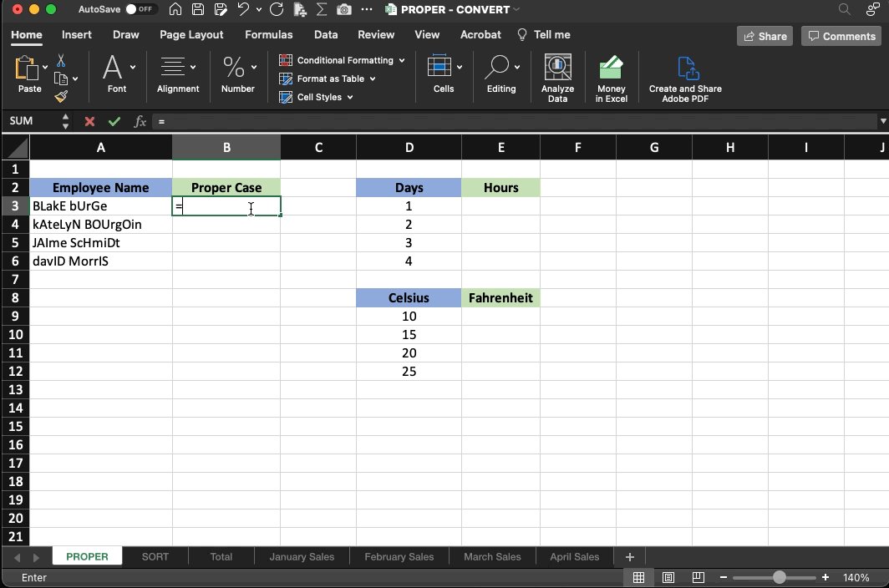Open the search magnifier in title bar
The width and height of the screenshot is (889, 588).
coord(844,9)
